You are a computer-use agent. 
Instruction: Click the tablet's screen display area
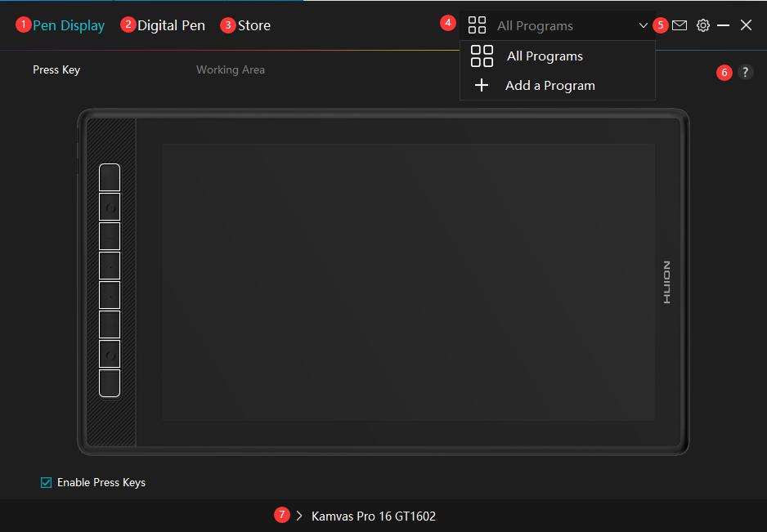(408, 282)
